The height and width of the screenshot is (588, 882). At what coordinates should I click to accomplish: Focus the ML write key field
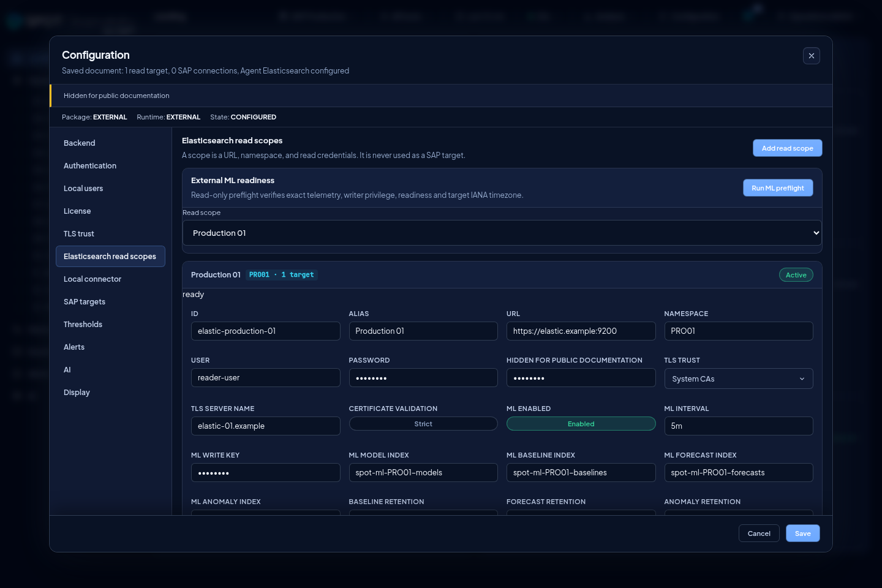pyautogui.click(x=266, y=473)
